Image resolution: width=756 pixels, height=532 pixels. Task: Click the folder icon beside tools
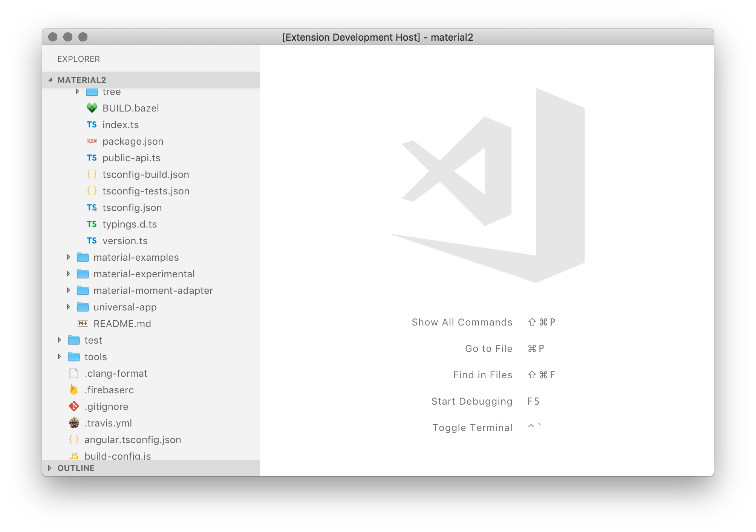(74, 356)
